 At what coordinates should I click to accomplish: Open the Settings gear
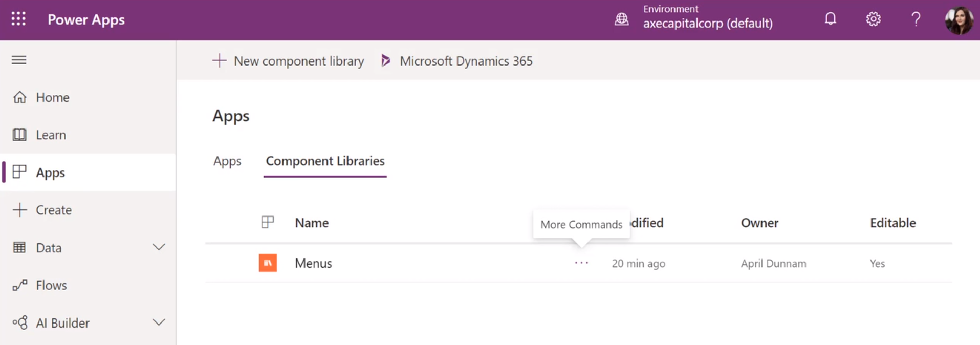pyautogui.click(x=874, y=19)
